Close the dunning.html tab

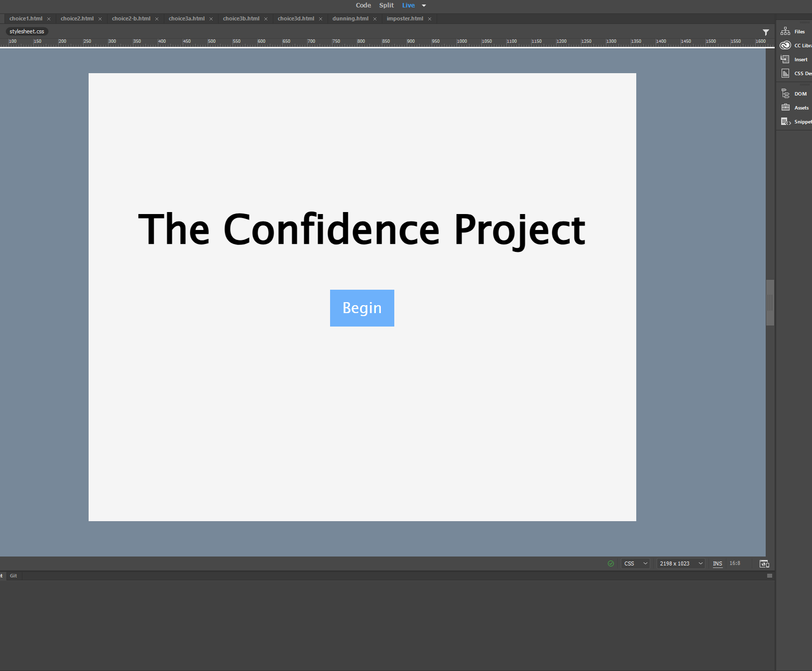coord(375,19)
